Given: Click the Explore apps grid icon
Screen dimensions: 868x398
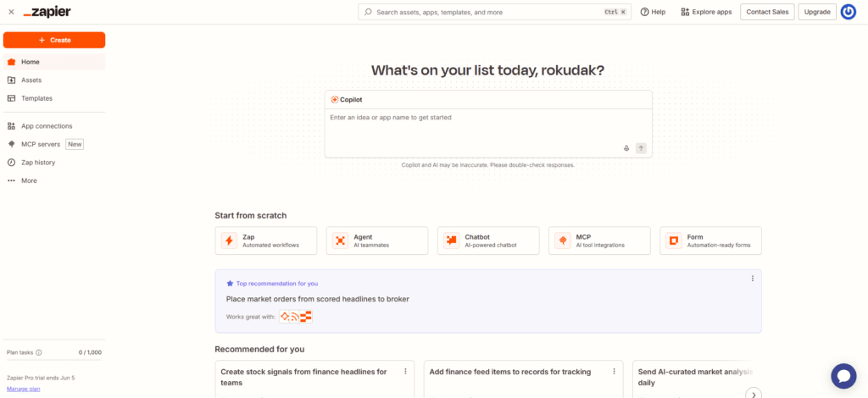Looking at the screenshot, I should (x=685, y=12).
